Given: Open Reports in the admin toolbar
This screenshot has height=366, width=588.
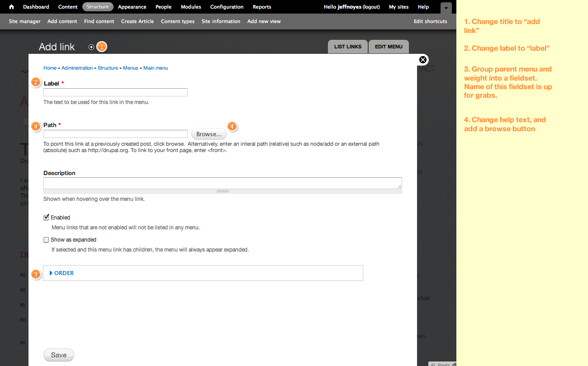Looking at the screenshot, I should coord(262,7).
